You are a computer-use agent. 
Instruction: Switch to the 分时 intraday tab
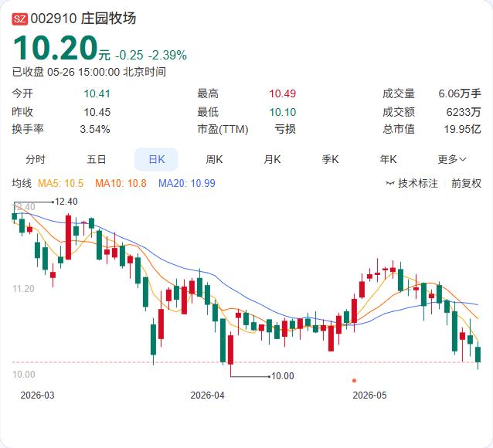click(x=36, y=159)
